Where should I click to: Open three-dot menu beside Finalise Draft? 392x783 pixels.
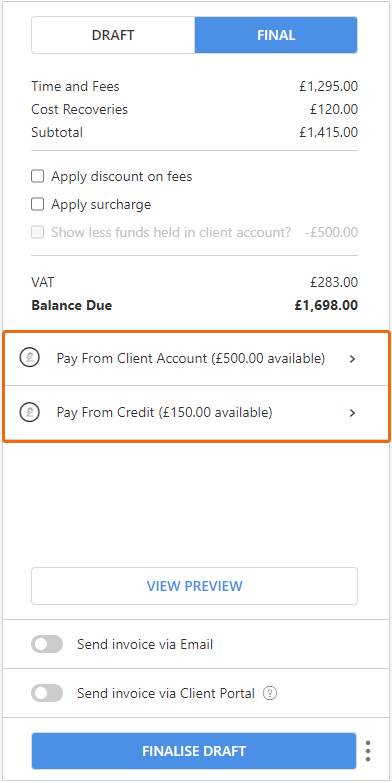click(x=368, y=751)
